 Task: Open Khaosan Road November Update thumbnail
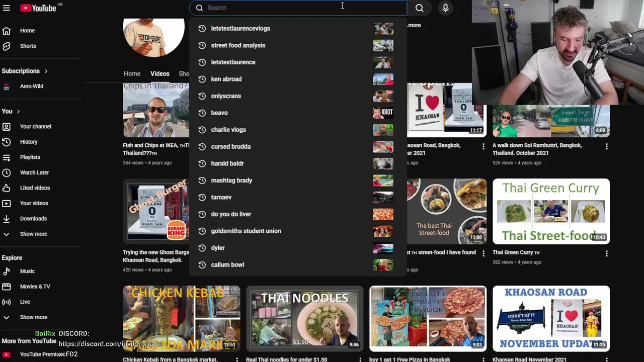click(x=551, y=319)
